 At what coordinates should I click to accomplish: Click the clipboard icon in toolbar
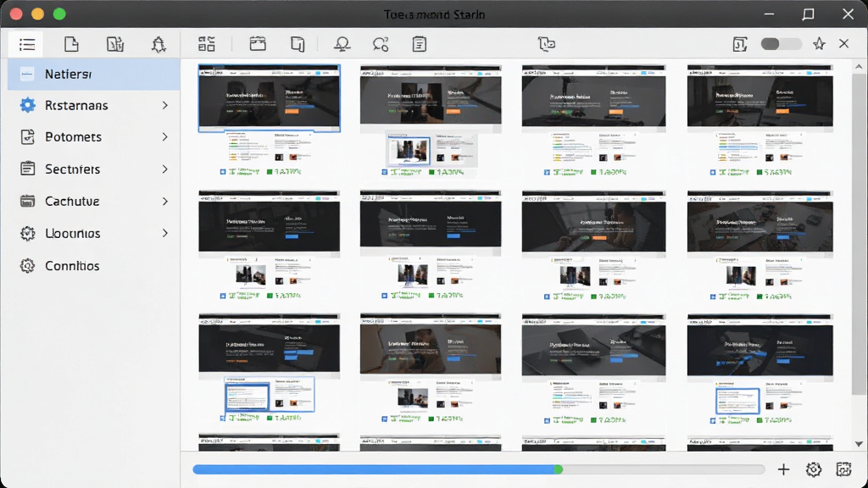[420, 44]
